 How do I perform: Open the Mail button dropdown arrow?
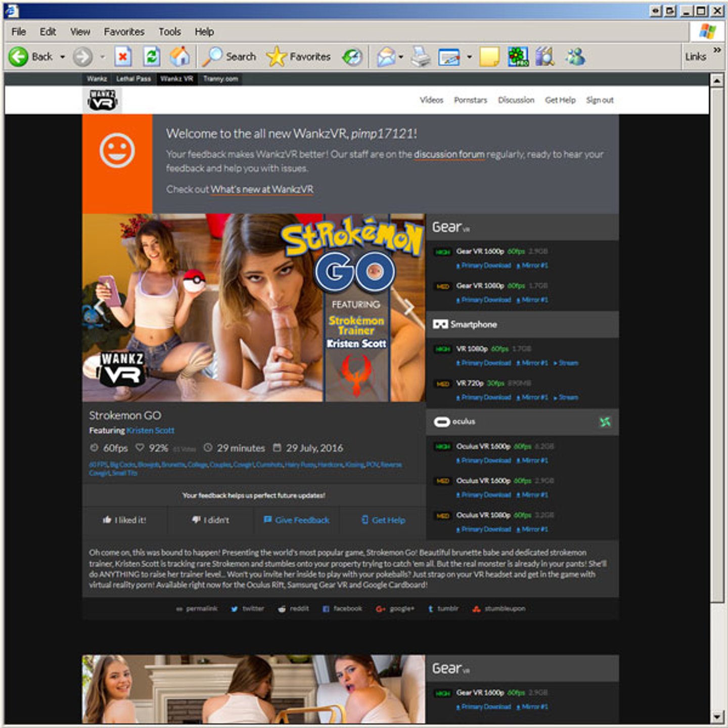point(401,57)
